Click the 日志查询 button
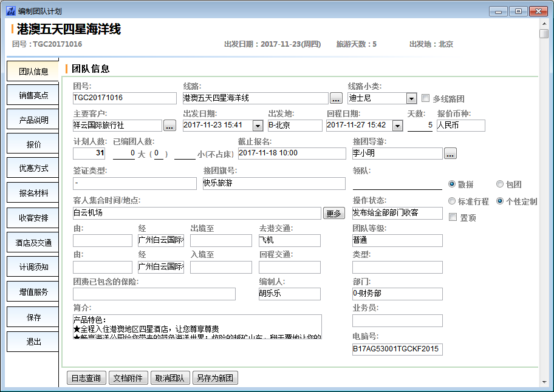 [86, 378]
